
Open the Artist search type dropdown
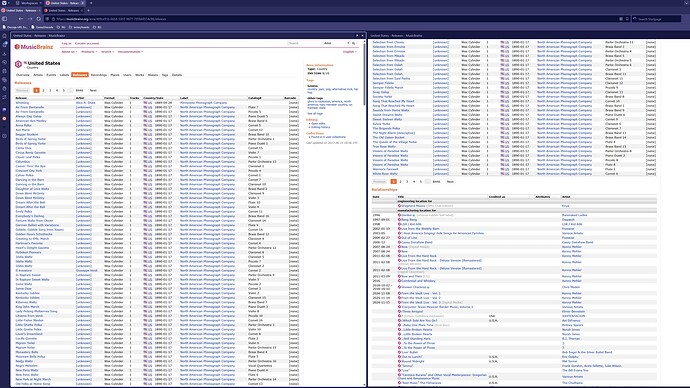pos(337,43)
